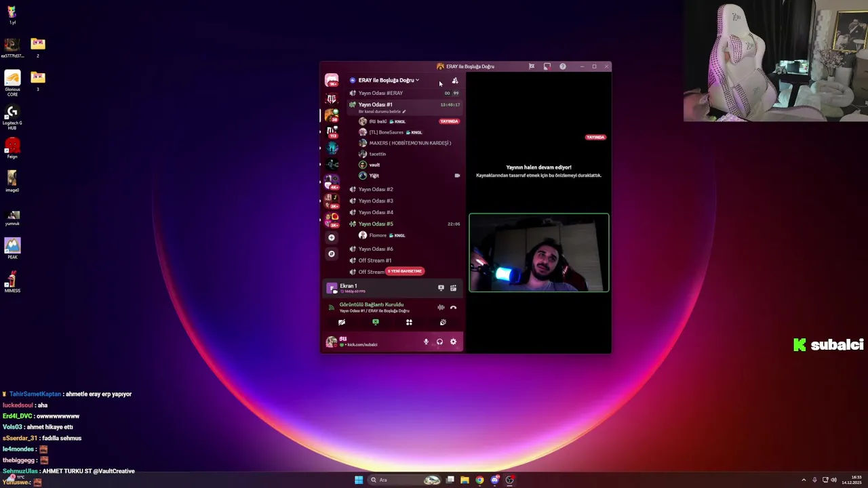The height and width of the screenshot is (488, 868).
Task: Join voice channel Yayın Odası #5
Action: [x=405, y=224]
